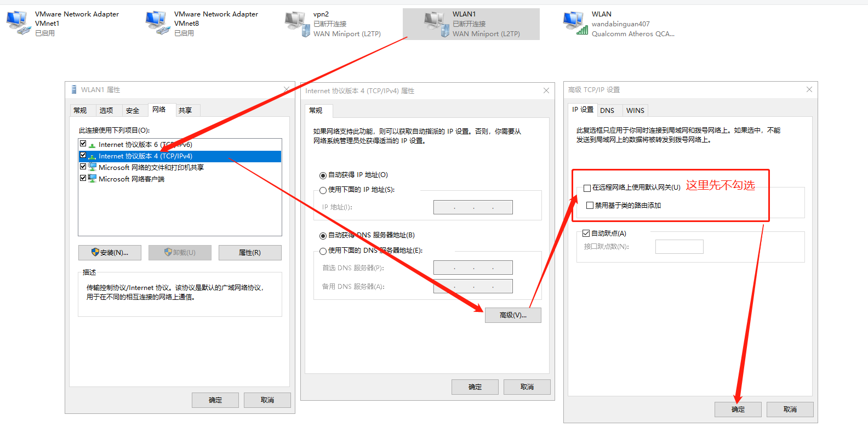Click 确定 in 高级 TCP/IP 设置 window

tap(738, 410)
